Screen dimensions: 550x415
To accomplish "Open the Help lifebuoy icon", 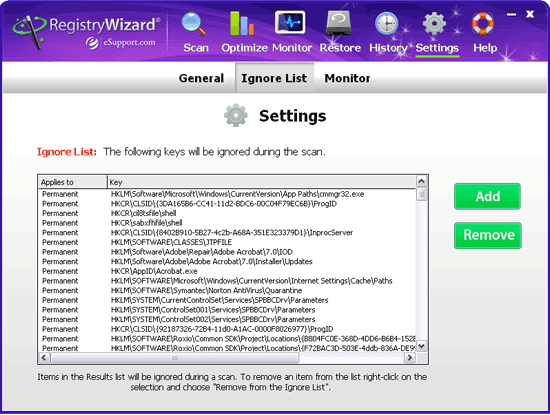I will (483, 24).
